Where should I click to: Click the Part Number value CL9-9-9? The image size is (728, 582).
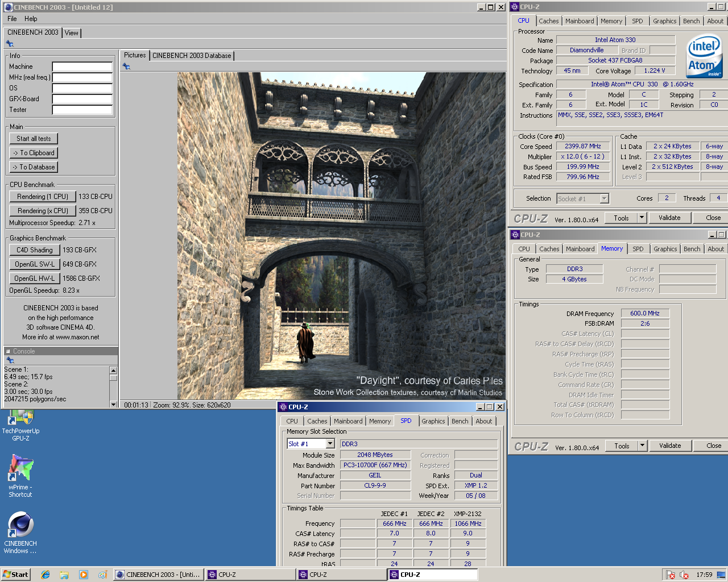tap(375, 485)
